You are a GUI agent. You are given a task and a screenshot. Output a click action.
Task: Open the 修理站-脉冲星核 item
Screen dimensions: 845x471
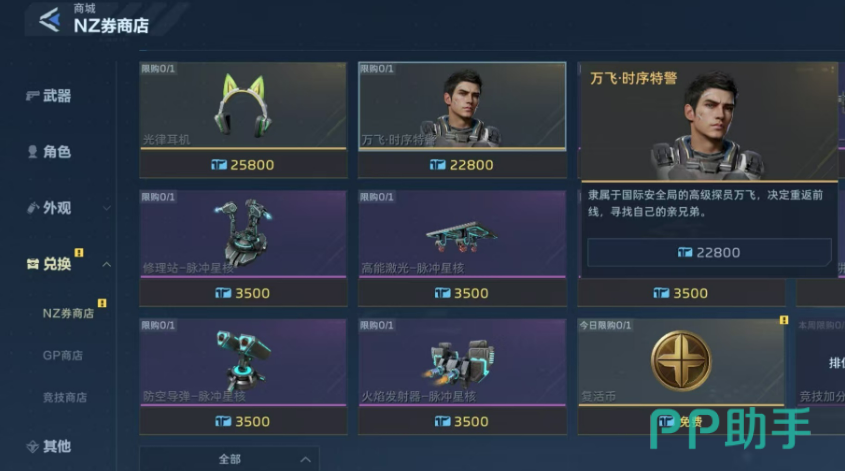243,234
